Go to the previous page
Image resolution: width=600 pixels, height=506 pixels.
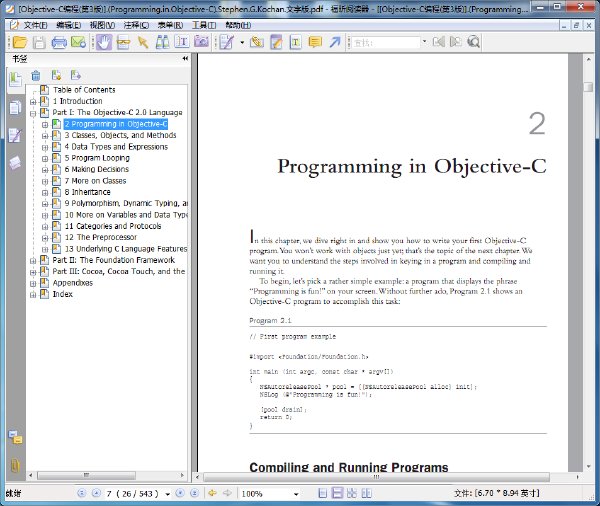click(x=96, y=493)
